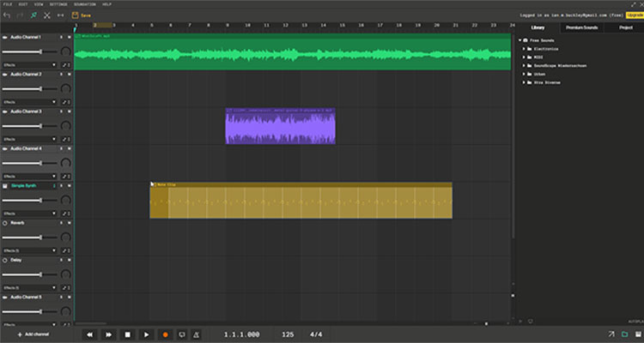Mute Audio Channel 4
The height and width of the screenshot is (343, 644).
(x=69, y=148)
